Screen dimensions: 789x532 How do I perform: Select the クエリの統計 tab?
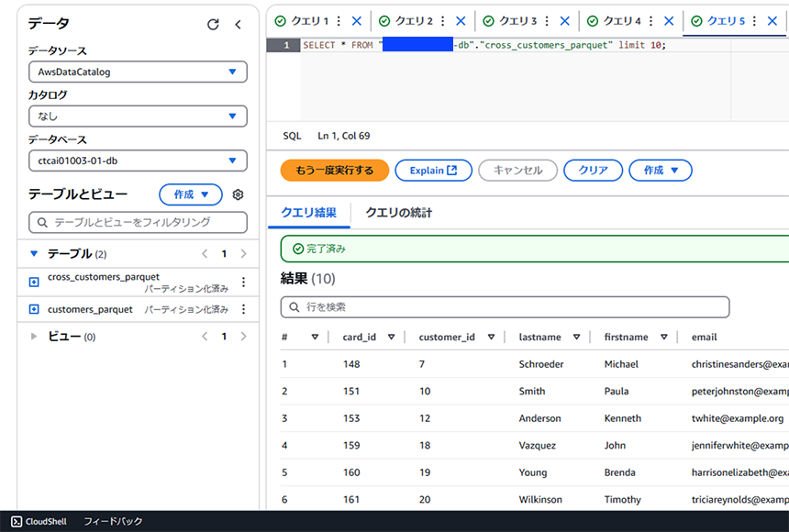point(398,213)
